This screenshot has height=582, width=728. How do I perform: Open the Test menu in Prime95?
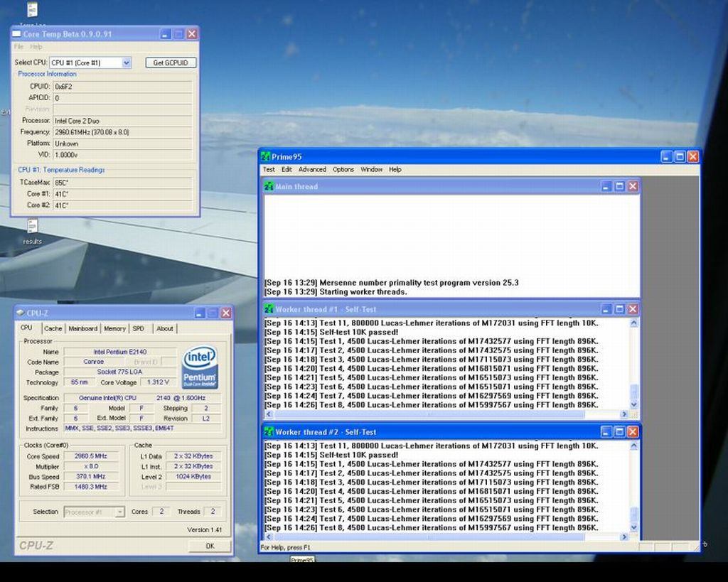(269, 170)
